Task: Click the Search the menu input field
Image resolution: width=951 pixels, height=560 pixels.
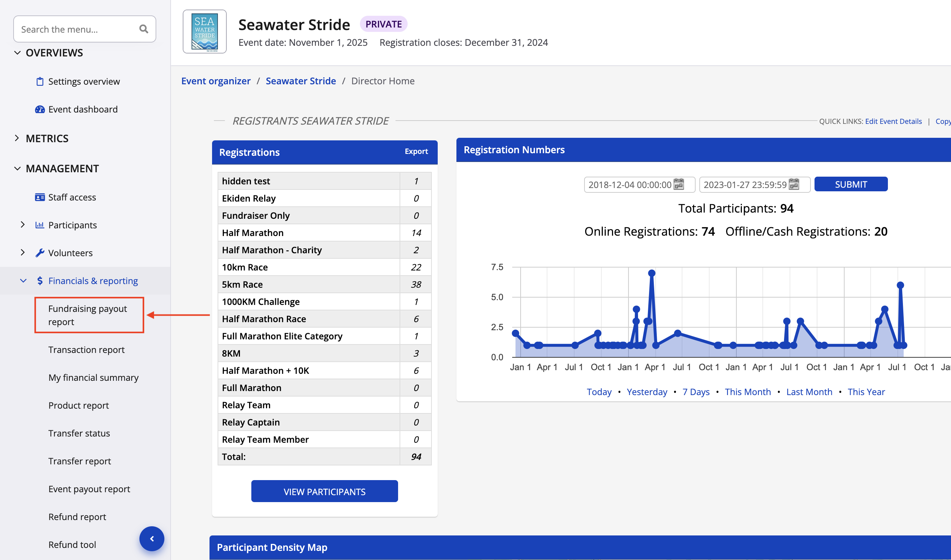Action: [77, 29]
